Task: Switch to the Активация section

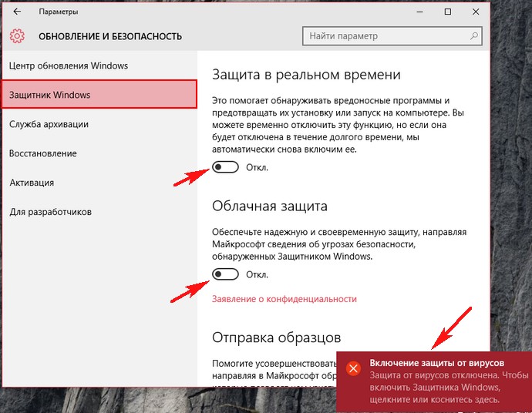Action: (32, 183)
